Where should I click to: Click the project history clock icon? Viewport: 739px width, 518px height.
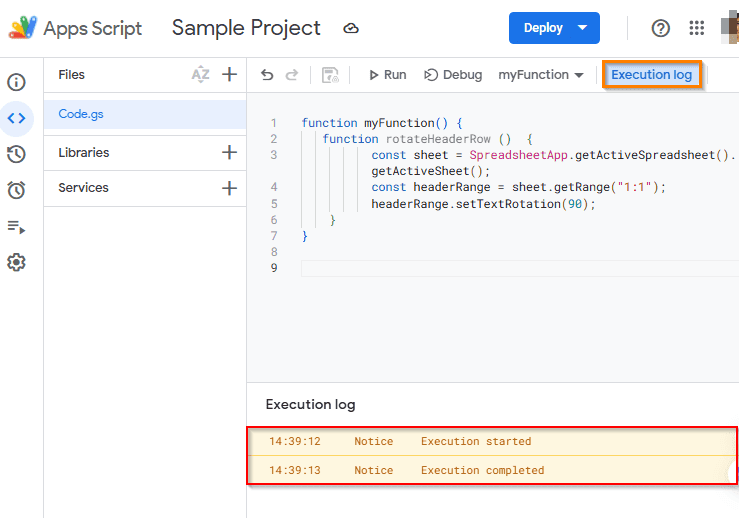pyautogui.click(x=16, y=154)
